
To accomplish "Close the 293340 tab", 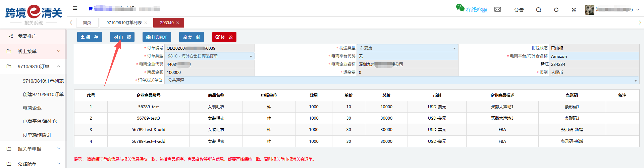I will [178, 23].
